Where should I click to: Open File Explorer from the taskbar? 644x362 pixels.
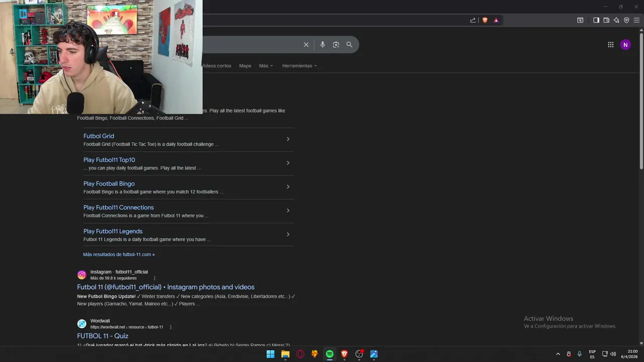pos(285,354)
